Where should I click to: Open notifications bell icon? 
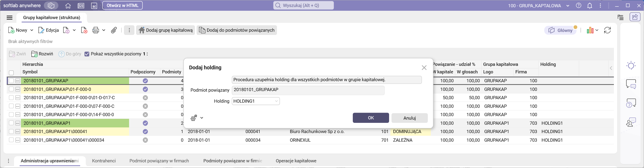click(590, 6)
